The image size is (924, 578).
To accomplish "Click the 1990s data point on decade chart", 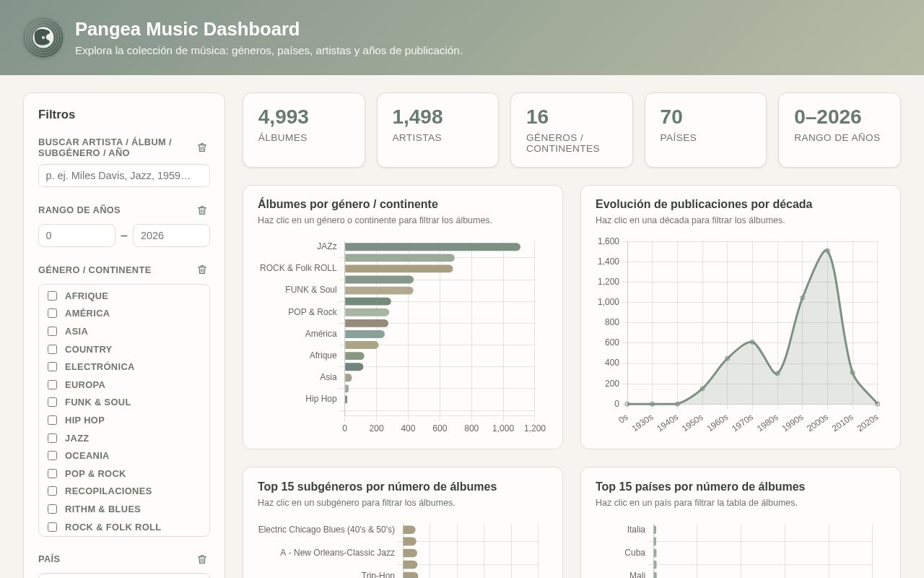I will tap(802, 298).
